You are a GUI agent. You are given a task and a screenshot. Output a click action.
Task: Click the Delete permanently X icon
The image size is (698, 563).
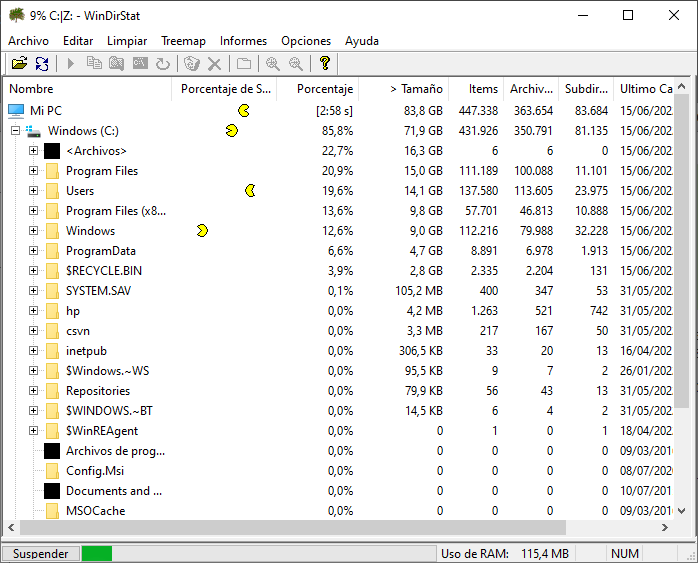[x=215, y=64]
